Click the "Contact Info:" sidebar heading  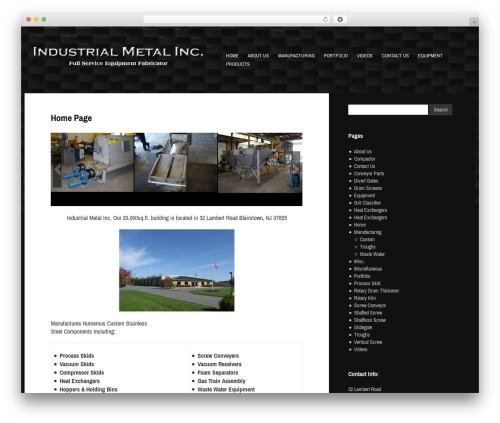pyautogui.click(x=363, y=374)
